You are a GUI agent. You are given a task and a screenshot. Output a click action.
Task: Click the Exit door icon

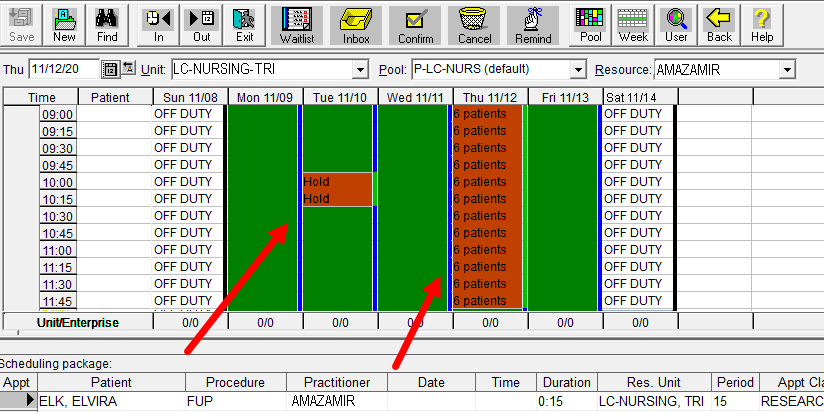pyautogui.click(x=244, y=25)
